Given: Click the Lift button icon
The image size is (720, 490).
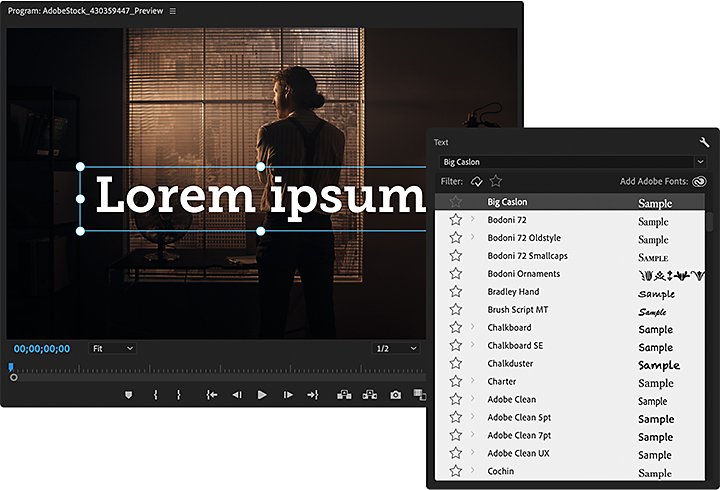Looking at the screenshot, I should [x=344, y=395].
